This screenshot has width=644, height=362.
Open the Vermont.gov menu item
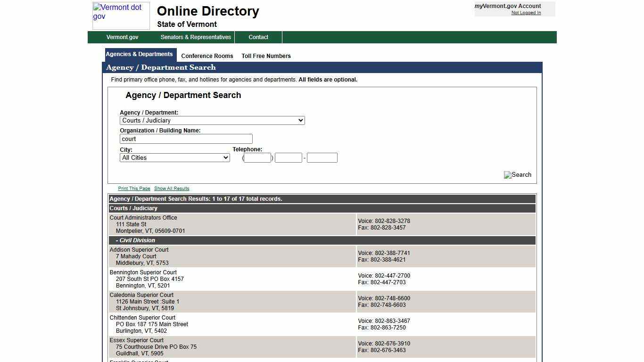click(122, 37)
